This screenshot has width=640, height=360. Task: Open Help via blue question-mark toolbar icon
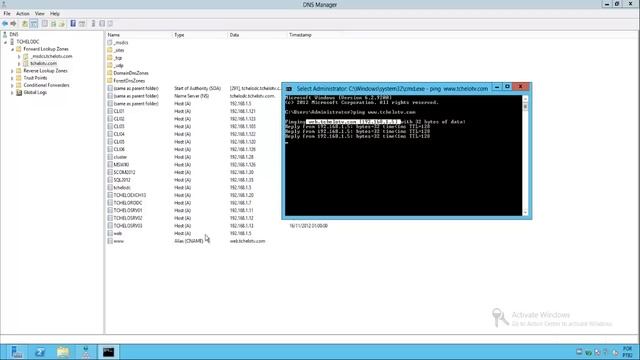(73, 24)
